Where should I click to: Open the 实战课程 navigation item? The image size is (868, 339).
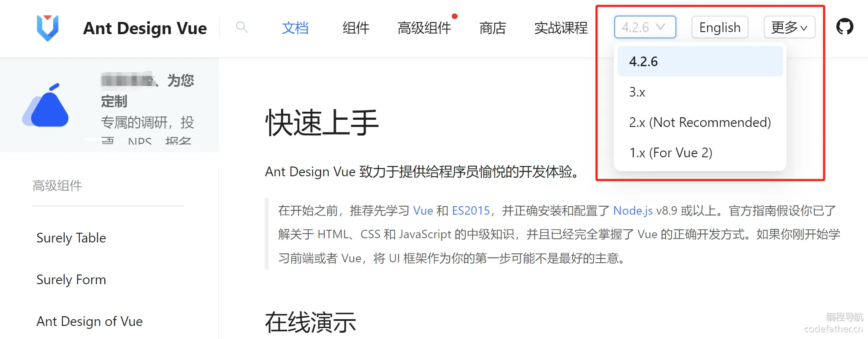tap(561, 28)
